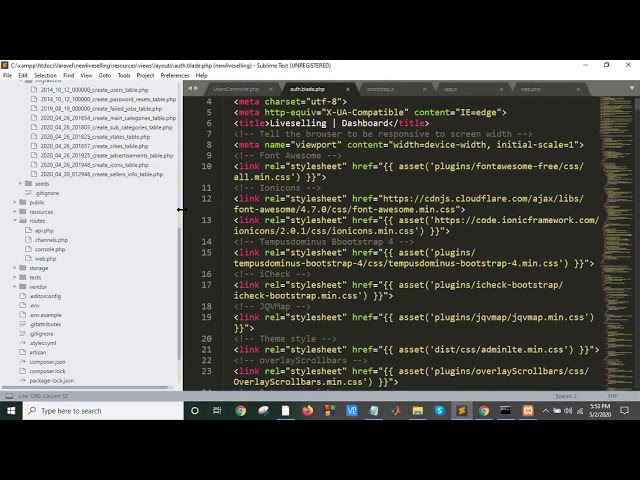
Task: Click the taskbar search box
Action: tap(103, 411)
